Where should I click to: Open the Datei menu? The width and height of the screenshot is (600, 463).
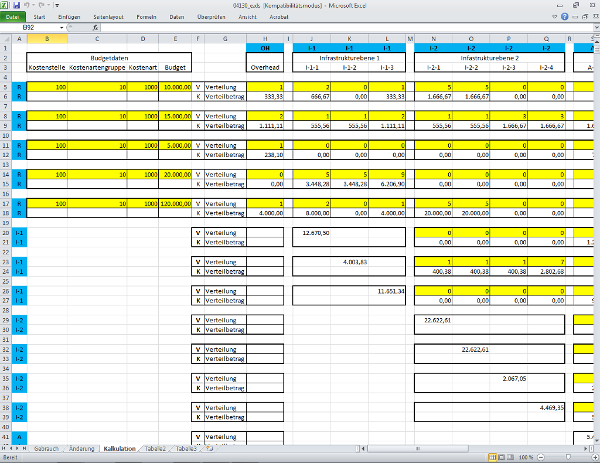click(x=14, y=18)
